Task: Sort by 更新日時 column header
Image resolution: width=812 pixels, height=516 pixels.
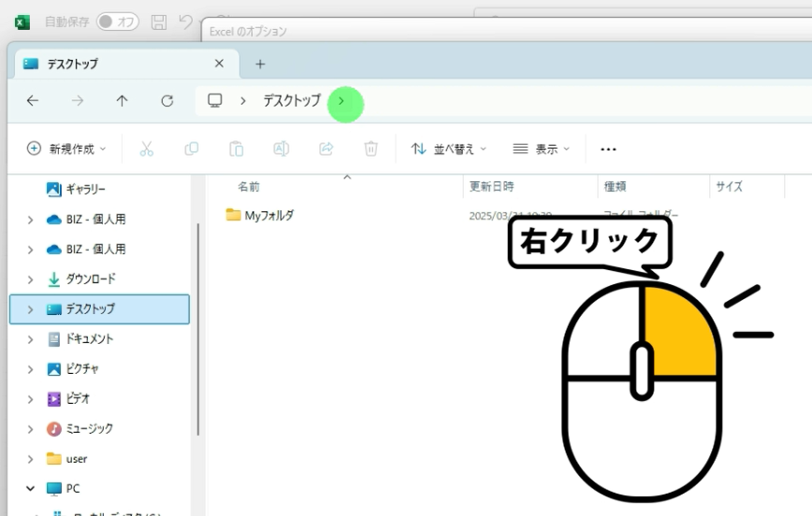Action: click(x=492, y=186)
